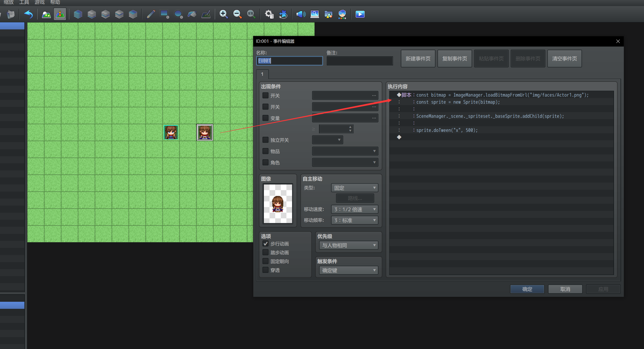
Task: Click the blue Undo arrow icon
Action: click(x=28, y=14)
